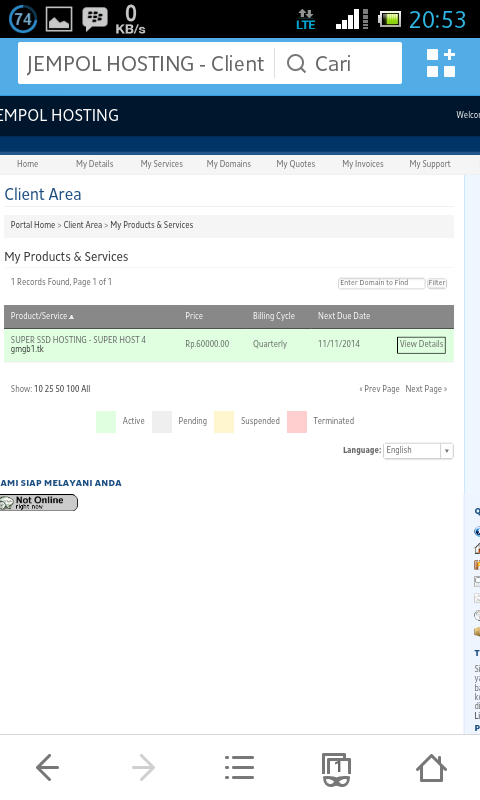The width and height of the screenshot is (480, 800).
Task: Click the View Details button
Action: point(421,344)
